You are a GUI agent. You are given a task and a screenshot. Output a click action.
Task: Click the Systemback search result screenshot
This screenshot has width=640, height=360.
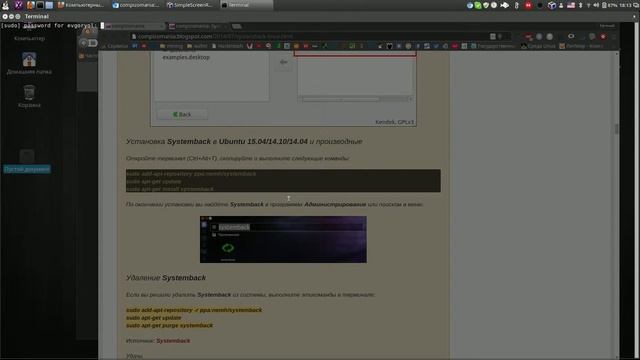pyautogui.click(x=283, y=239)
